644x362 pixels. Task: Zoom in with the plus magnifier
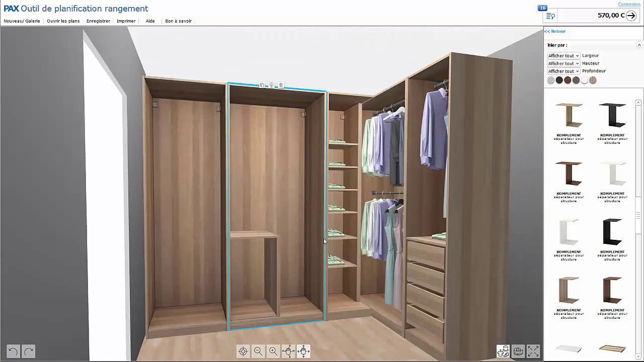273,351
